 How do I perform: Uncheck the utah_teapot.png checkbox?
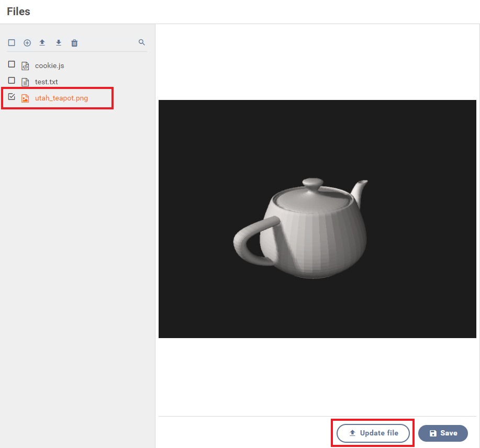coord(12,97)
